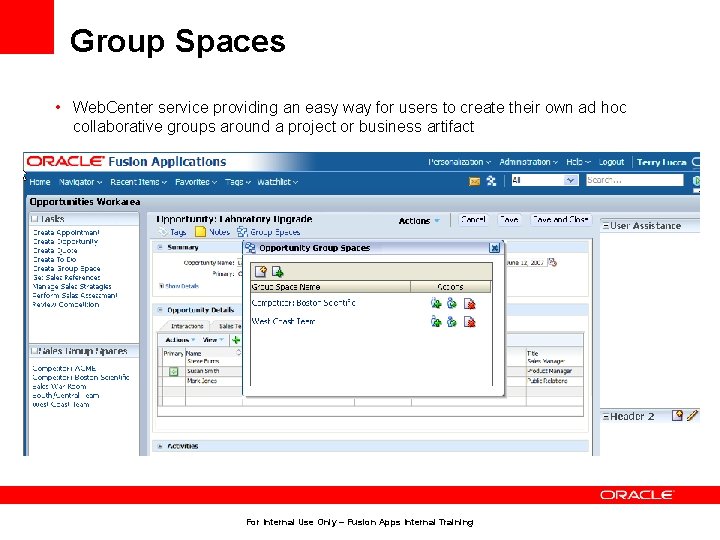Select Mark Jones row in the table
Screen dimensions: 720x540
pyautogui.click(x=202, y=381)
